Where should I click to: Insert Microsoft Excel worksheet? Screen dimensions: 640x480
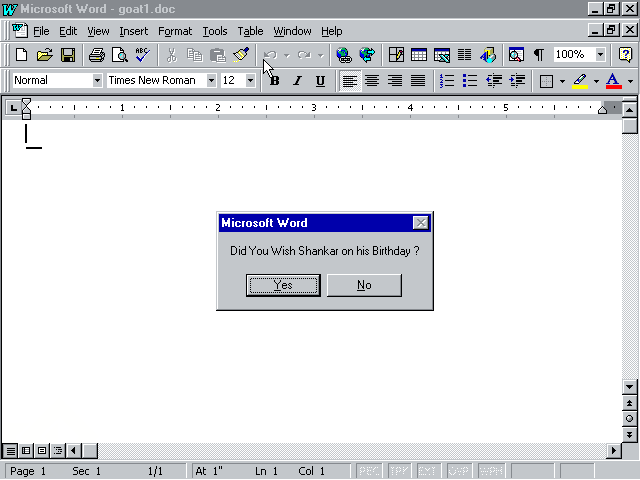(442, 55)
